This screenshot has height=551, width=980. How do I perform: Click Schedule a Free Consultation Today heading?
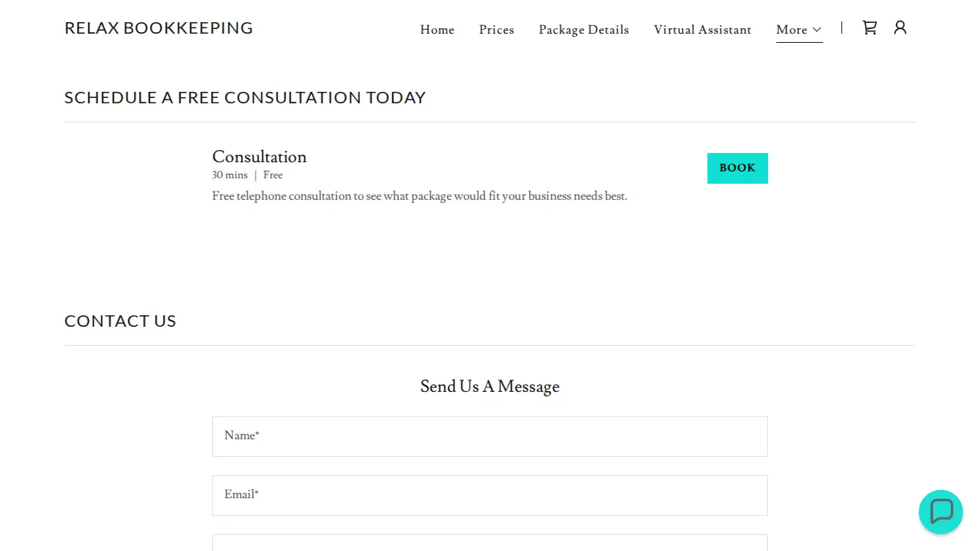(245, 98)
